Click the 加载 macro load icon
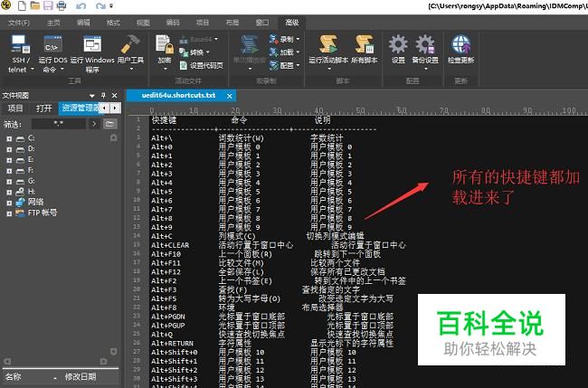This screenshot has width=588, height=388. tap(272, 52)
